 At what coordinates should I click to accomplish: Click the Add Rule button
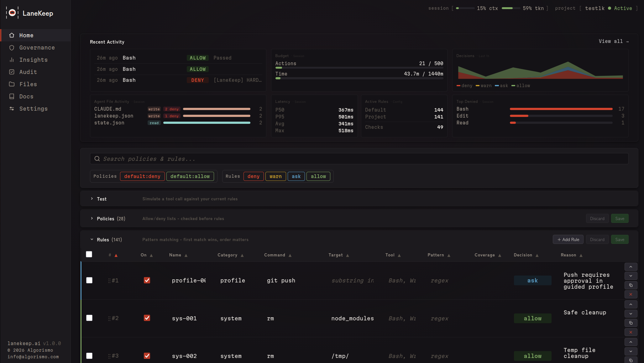[568, 239]
